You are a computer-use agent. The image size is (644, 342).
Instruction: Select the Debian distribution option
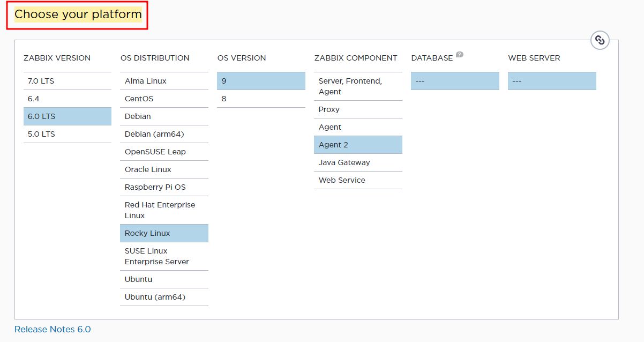point(164,116)
